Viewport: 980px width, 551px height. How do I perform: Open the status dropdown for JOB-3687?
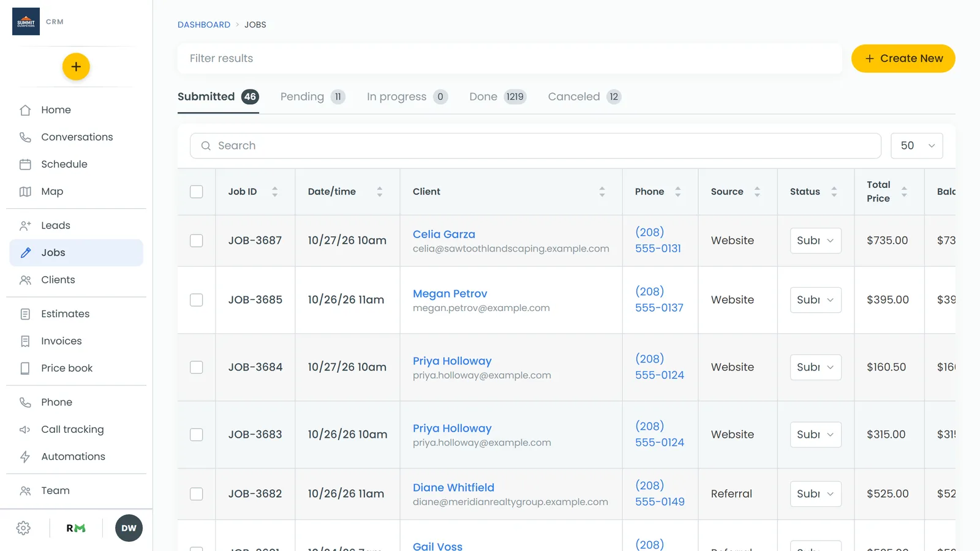pyautogui.click(x=815, y=241)
